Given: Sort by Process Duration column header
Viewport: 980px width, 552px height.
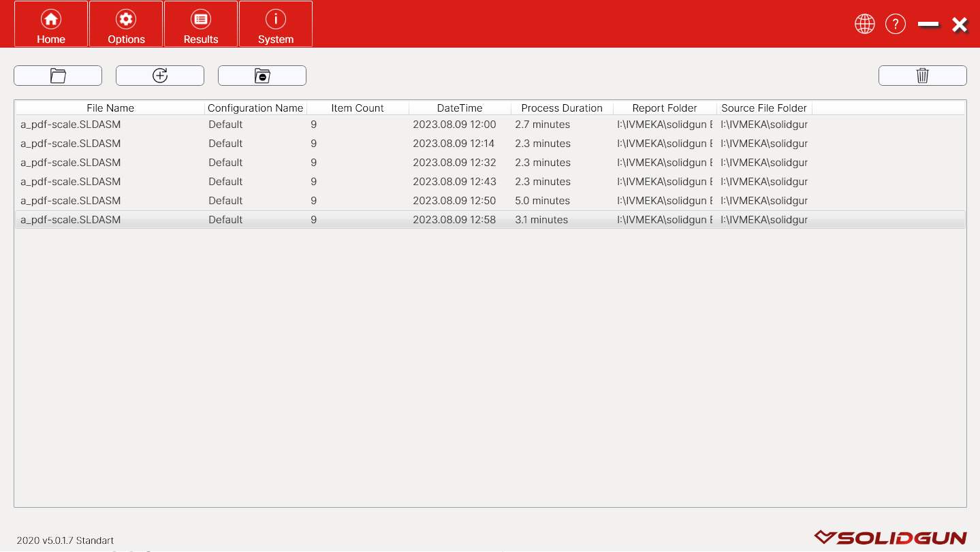Looking at the screenshot, I should pos(562,108).
